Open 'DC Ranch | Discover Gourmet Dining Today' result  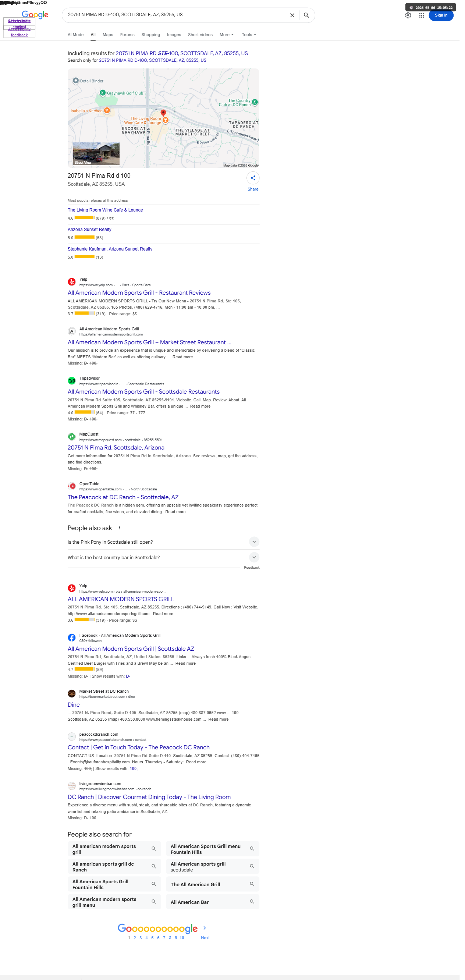151,806
